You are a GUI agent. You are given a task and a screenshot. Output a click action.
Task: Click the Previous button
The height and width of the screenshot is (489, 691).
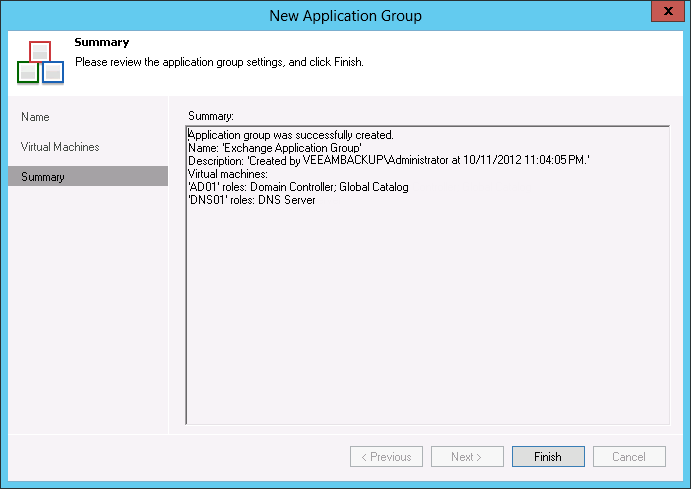tap(386, 457)
